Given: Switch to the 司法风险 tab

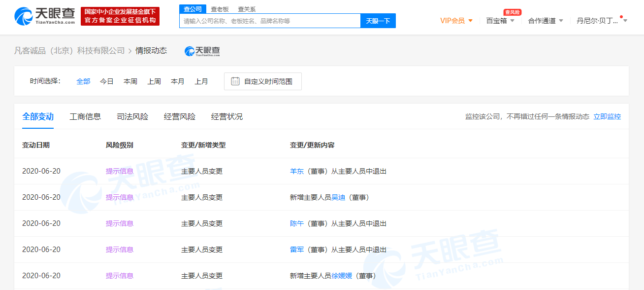Looking at the screenshot, I should 132,117.
